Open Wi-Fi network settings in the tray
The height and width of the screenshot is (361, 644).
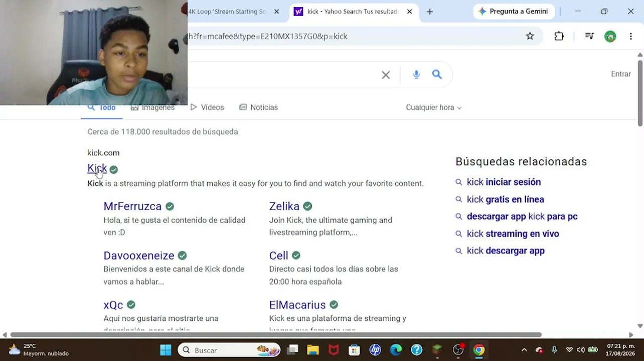569,350
